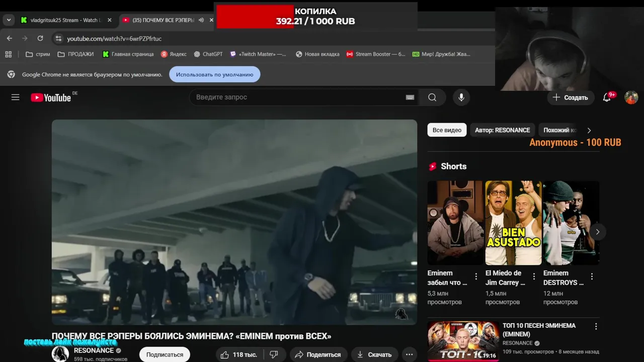The image size is (644, 362).
Task: Open the Chrome apps grid shortcut in the bookmarks bar
Action: (x=8, y=54)
